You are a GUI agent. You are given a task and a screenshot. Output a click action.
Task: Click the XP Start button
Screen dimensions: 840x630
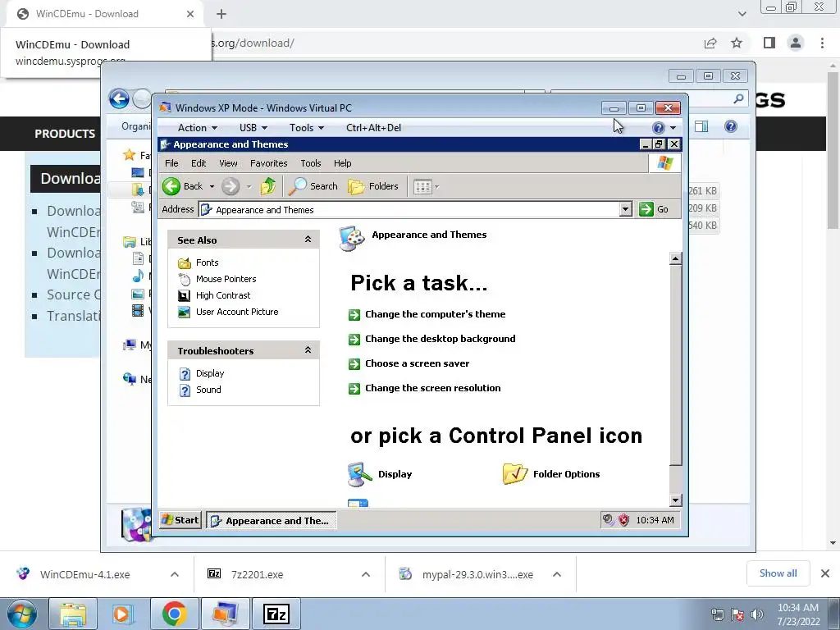pyautogui.click(x=180, y=519)
